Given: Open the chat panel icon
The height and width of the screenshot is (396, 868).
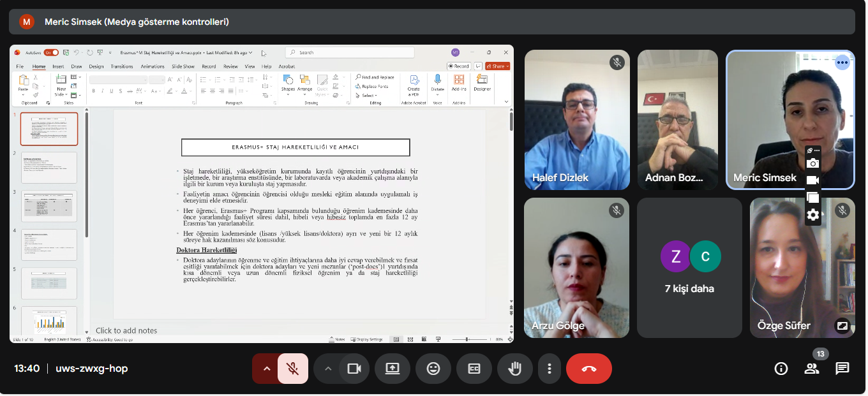Looking at the screenshot, I should click(x=842, y=369).
